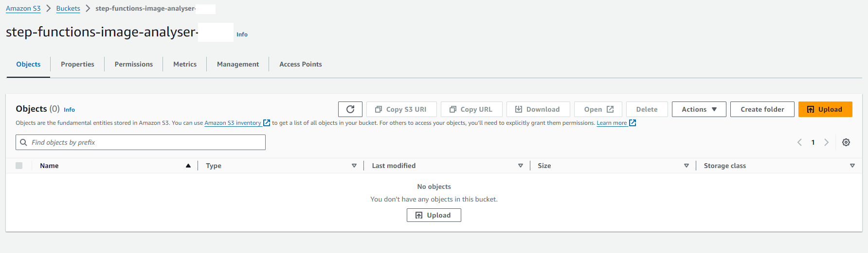
Task: Switch to the Permissions tab
Action: 134,64
